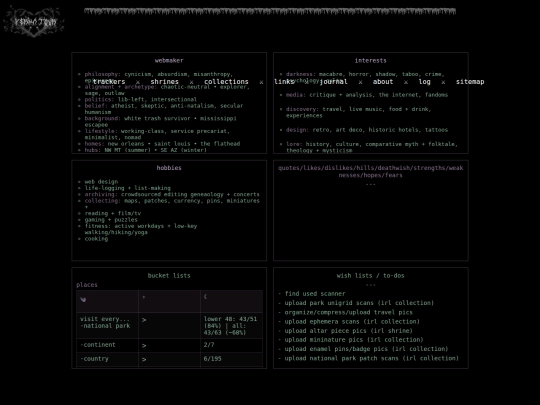540x405 pixels.
Task: Click the quotes/likes/dislikes panel title
Action: pyautogui.click(x=371, y=172)
